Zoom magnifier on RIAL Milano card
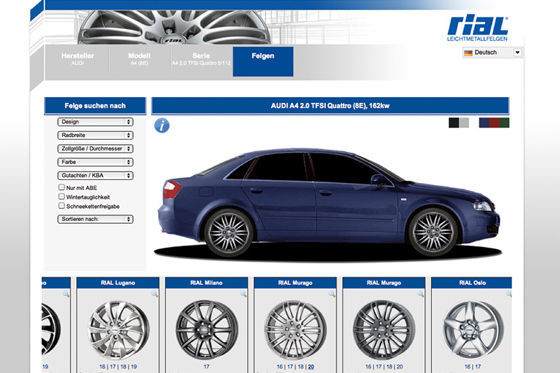The width and height of the screenshot is (560, 373). [x=244, y=294]
